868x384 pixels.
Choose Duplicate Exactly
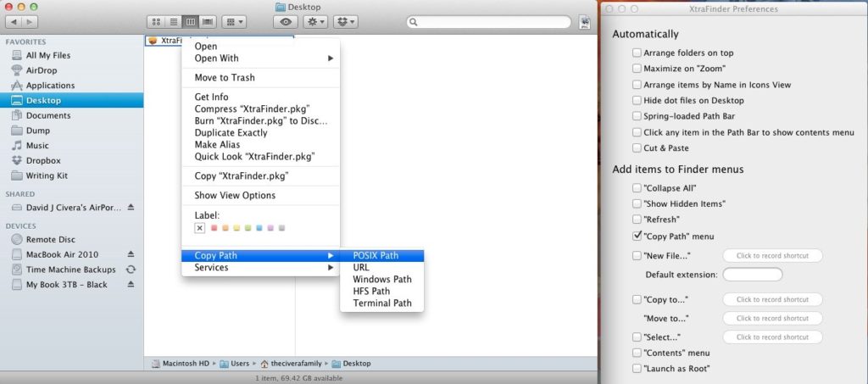pos(260,133)
